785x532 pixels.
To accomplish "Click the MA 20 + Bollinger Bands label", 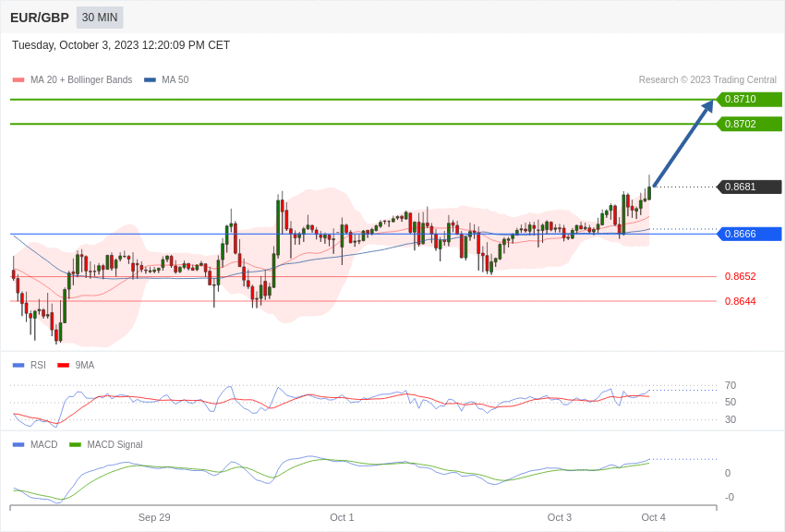I will [x=81, y=79].
